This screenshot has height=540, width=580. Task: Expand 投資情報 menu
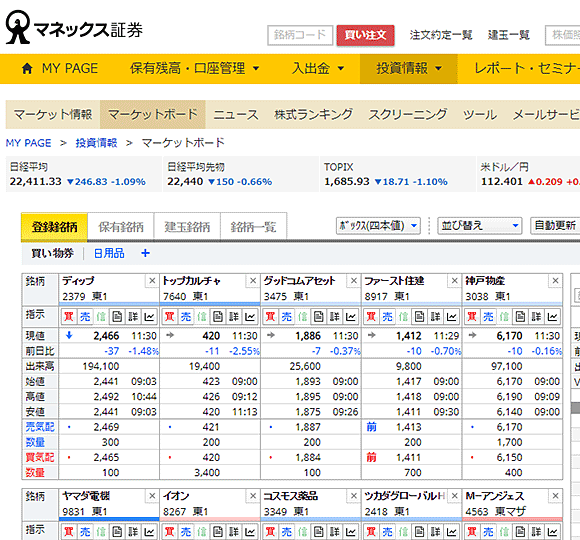point(409,68)
